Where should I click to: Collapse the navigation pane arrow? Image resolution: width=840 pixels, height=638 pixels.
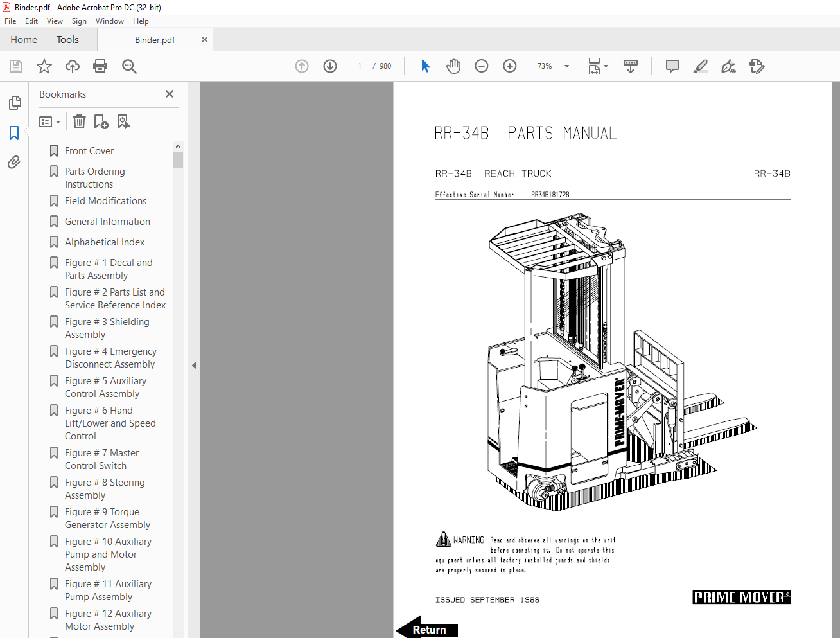pyautogui.click(x=194, y=365)
